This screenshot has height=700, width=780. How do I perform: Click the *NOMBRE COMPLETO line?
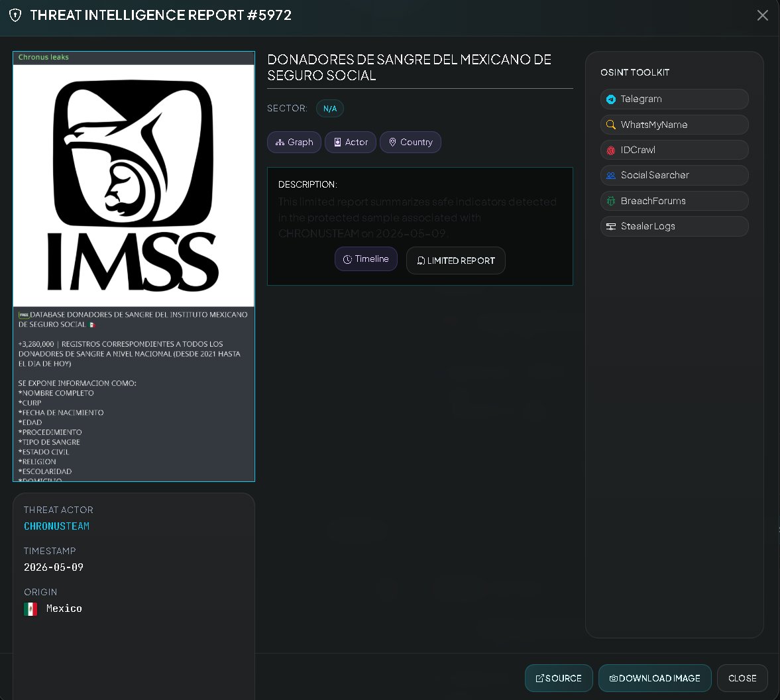click(x=56, y=393)
